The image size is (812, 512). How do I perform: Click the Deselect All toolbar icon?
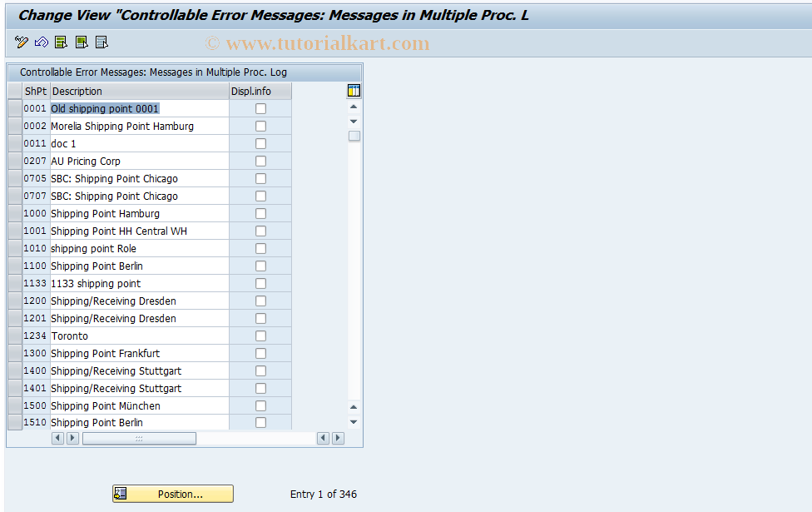[101, 42]
